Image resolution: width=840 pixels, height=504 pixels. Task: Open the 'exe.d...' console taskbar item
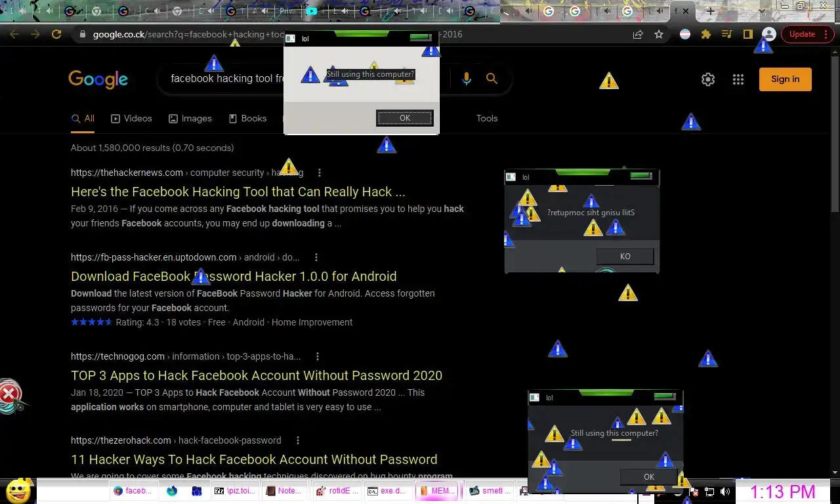pos(387,491)
